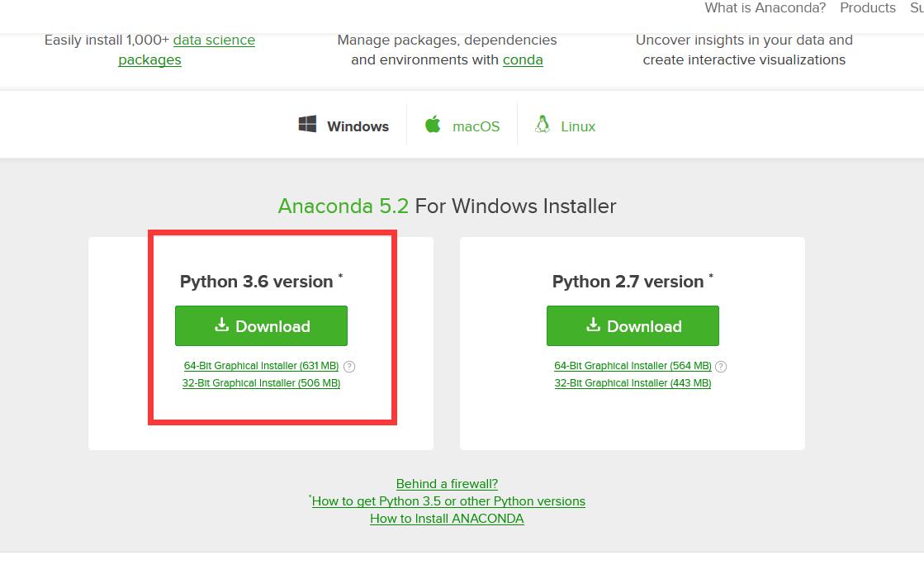Open How to get Python 3.5 link
This screenshot has height=574, width=924.
pyautogui.click(x=448, y=501)
